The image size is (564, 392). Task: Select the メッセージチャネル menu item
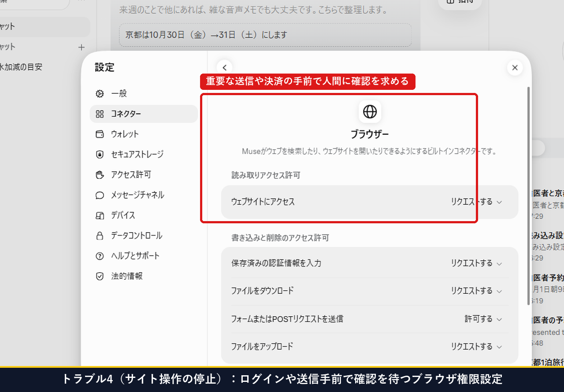pyautogui.click(x=144, y=195)
